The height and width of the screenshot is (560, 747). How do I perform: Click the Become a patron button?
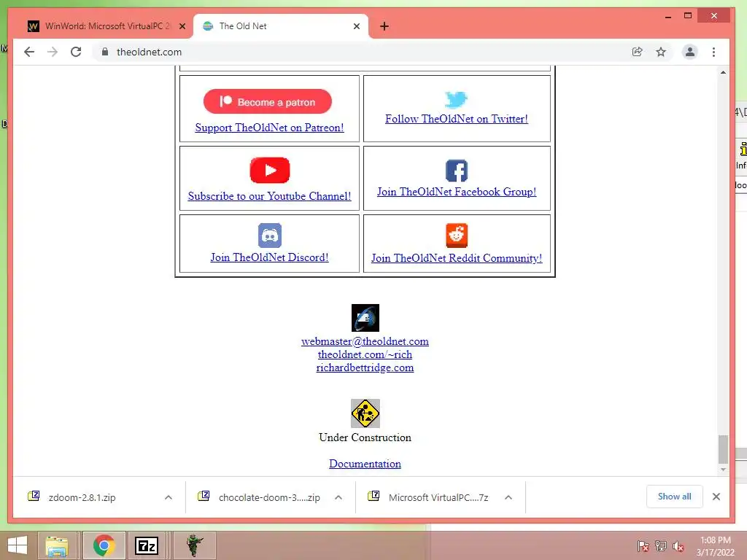pos(267,101)
